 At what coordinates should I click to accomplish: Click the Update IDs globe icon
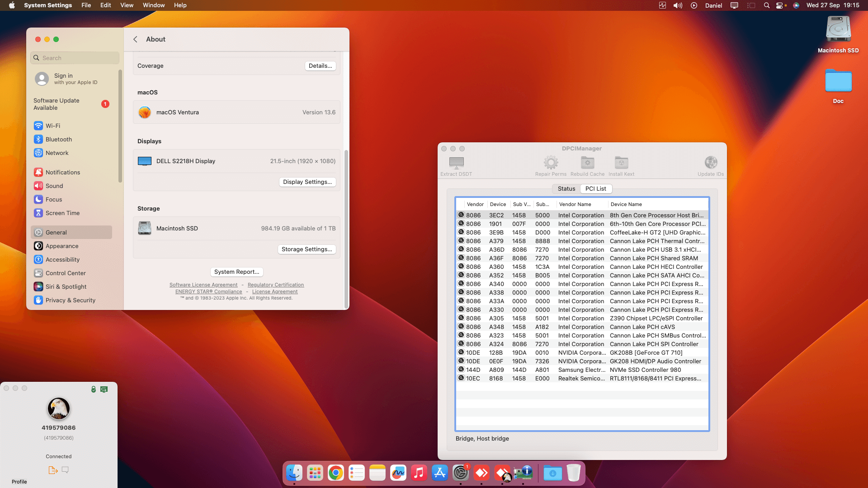pyautogui.click(x=711, y=163)
